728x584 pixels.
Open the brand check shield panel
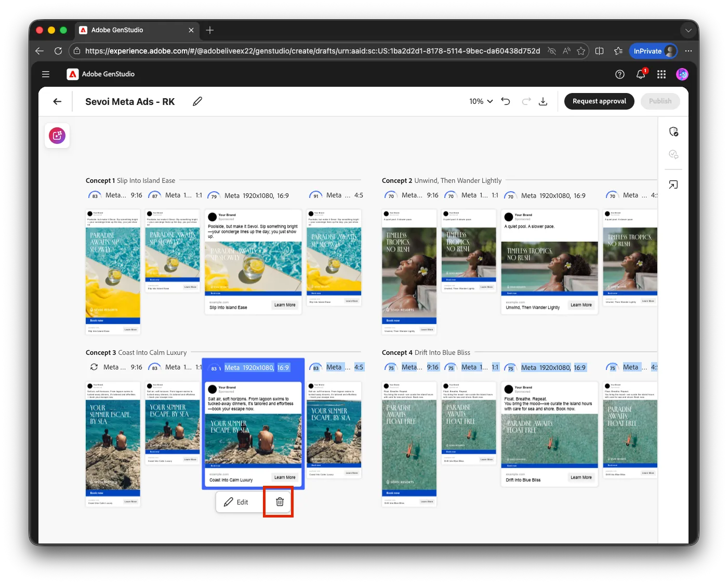point(673,131)
